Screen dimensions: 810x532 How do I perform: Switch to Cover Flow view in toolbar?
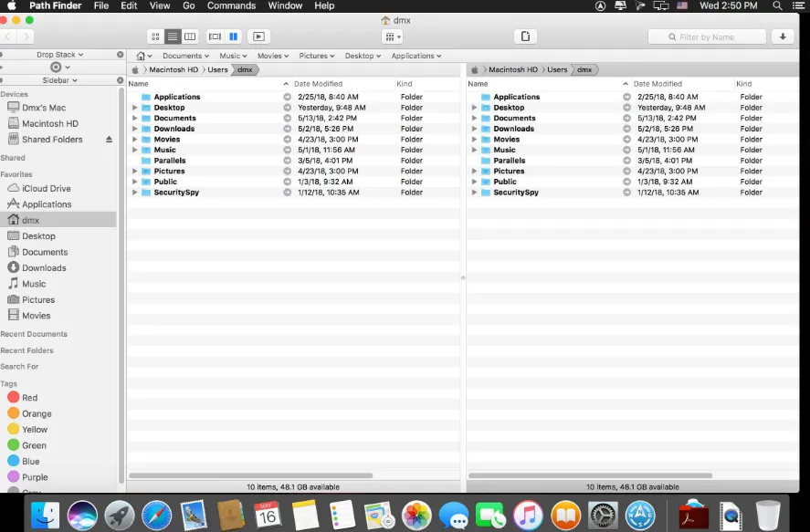click(x=215, y=37)
